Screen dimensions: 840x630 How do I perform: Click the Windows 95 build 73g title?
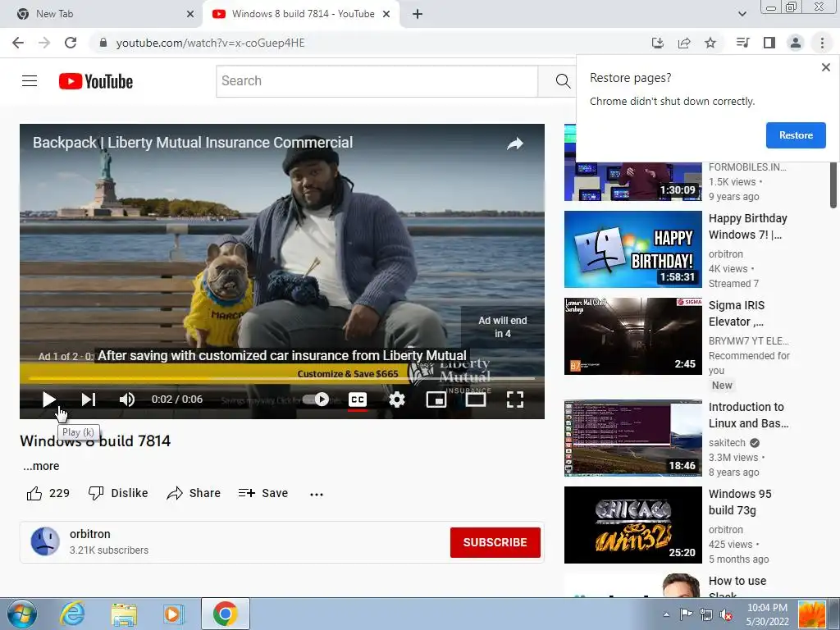coord(740,502)
